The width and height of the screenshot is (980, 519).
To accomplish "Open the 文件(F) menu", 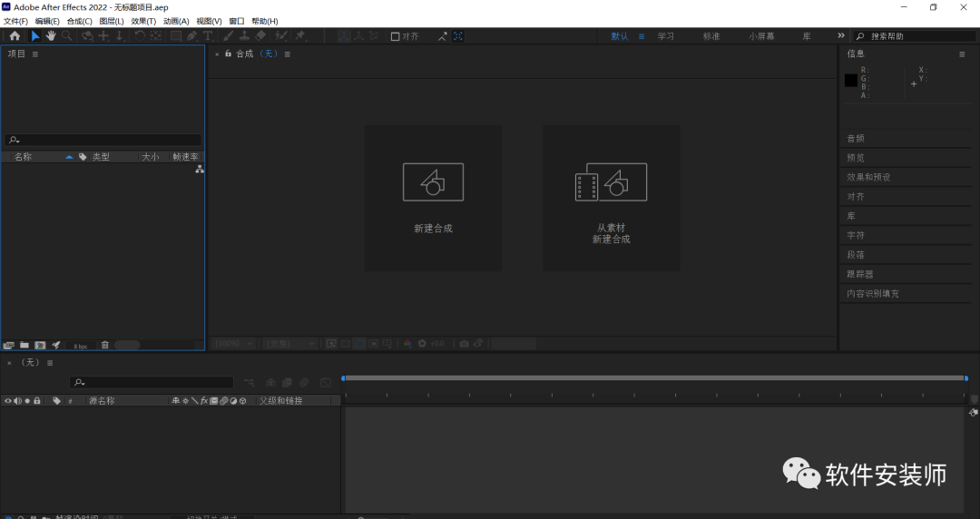I will (15, 21).
